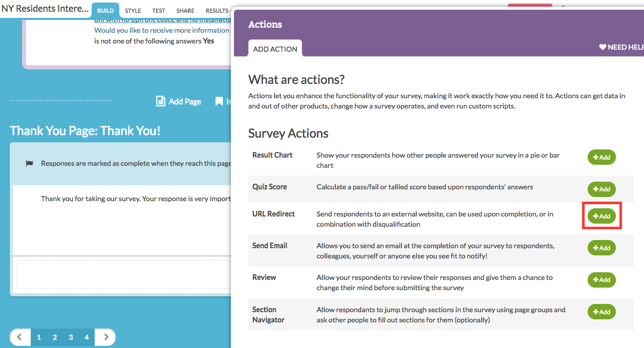Viewport: 644px width, 348px height.
Task: Click the Actions panel title
Action: [265, 25]
